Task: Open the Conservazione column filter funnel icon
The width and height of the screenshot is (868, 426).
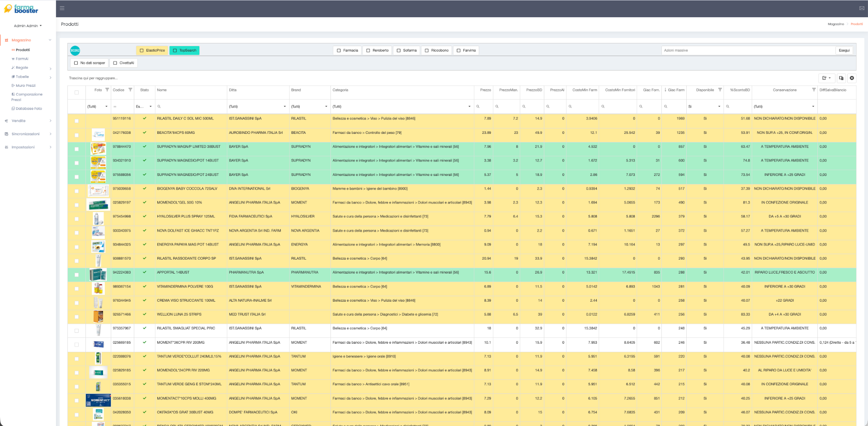Action: click(814, 90)
